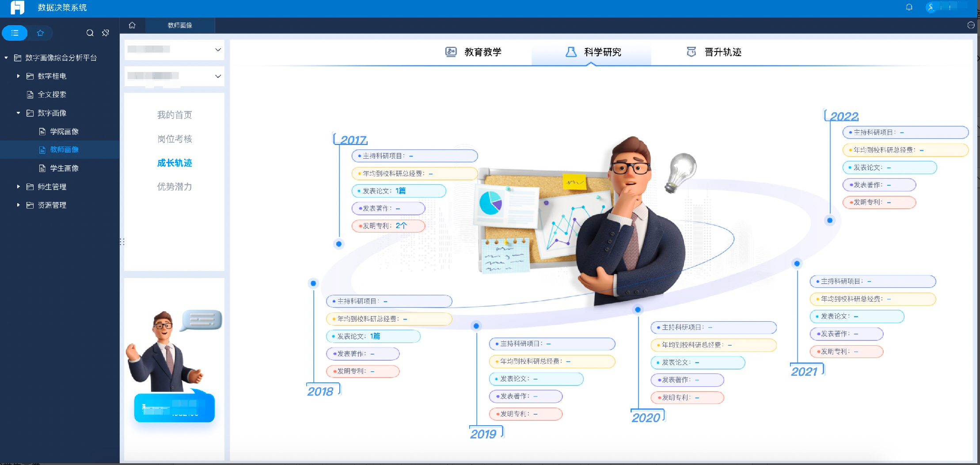Click 2018 发表论文: 1篇 pill
The width and height of the screenshot is (980, 465).
[373, 336]
